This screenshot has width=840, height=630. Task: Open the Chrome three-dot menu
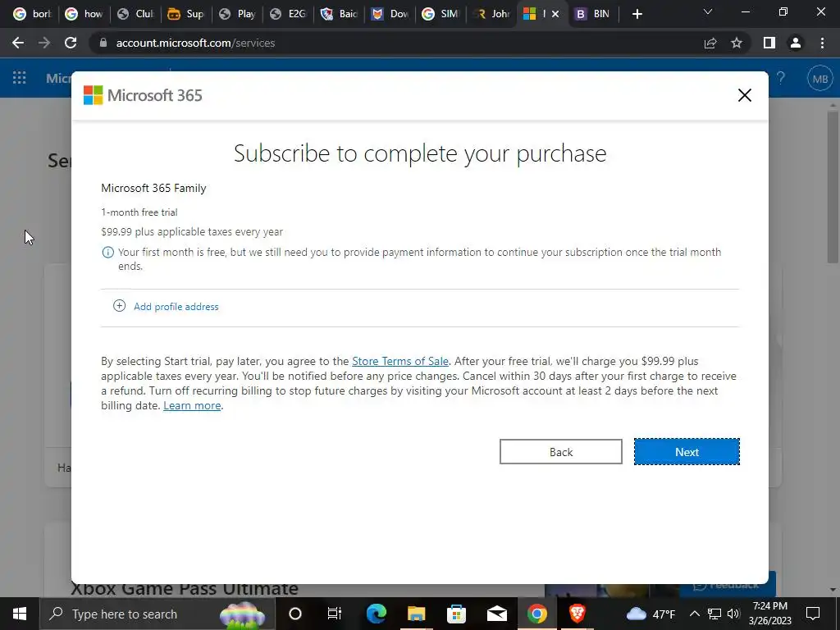point(822,43)
